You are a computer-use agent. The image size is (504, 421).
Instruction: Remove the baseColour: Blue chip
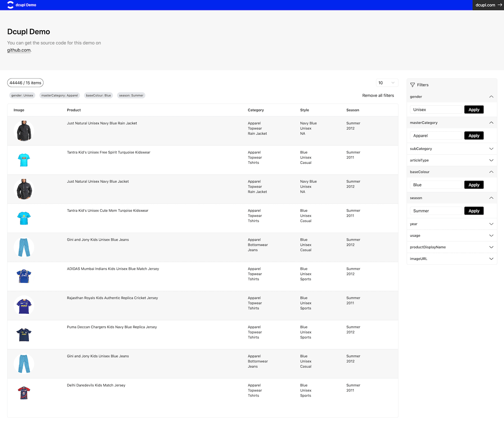coord(98,95)
